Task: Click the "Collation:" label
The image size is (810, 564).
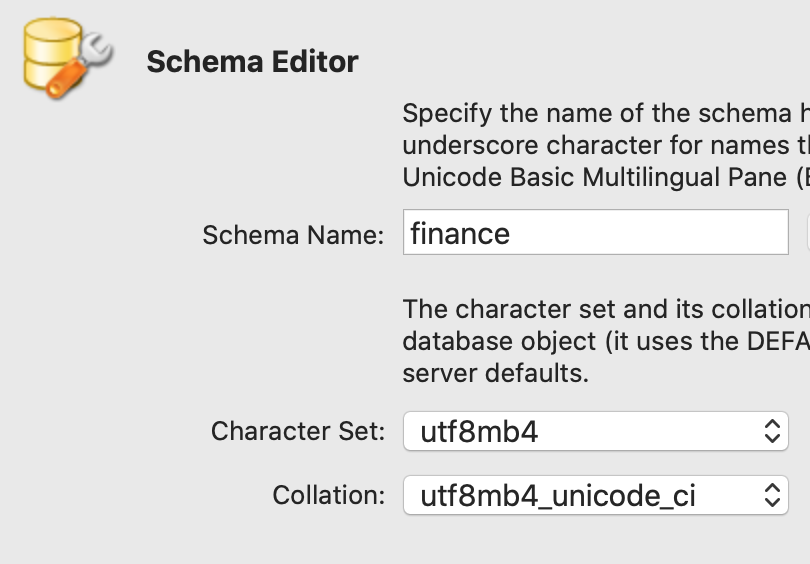Action: click(x=328, y=495)
